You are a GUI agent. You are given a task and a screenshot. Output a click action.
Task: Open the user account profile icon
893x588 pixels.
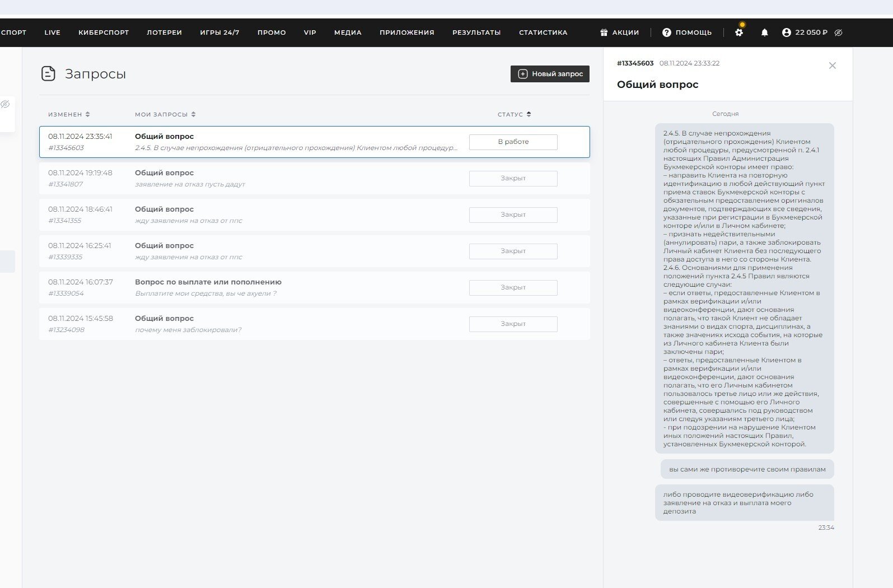(787, 32)
